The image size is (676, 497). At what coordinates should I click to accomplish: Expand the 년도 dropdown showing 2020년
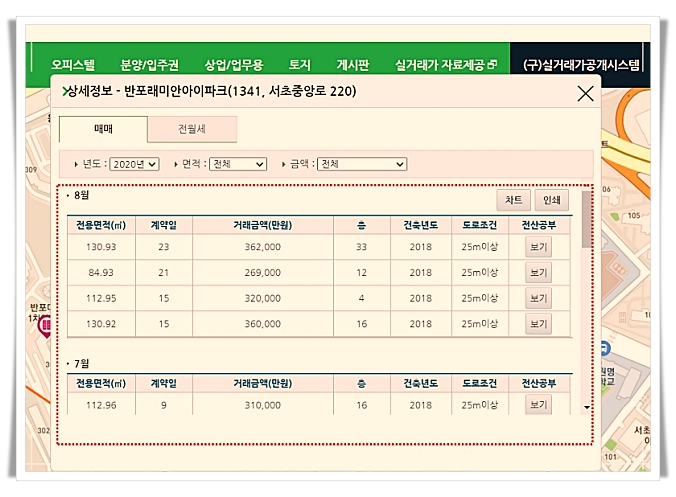[135, 164]
